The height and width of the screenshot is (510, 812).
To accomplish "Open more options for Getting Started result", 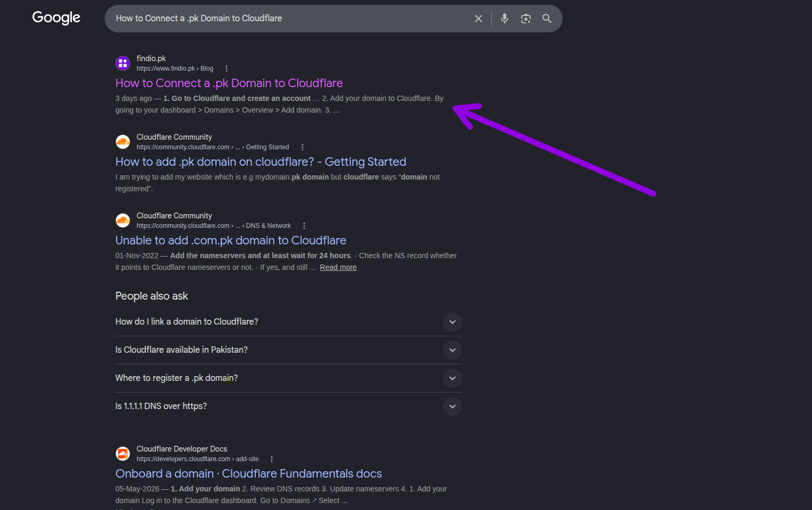I will (x=303, y=147).
